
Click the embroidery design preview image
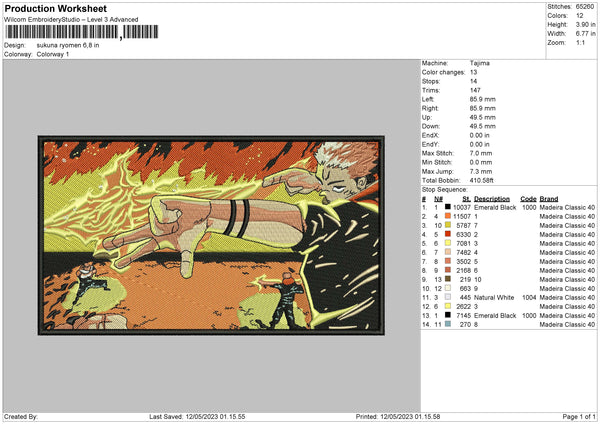(x=211, y=235)
